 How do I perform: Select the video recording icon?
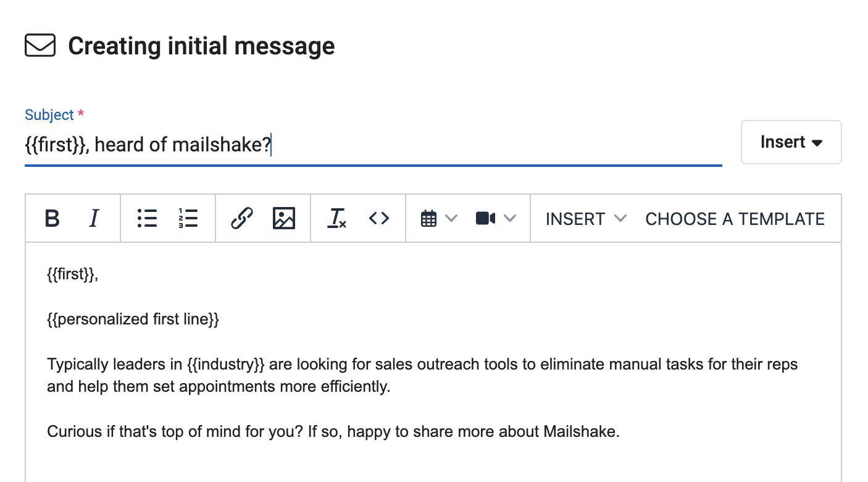point(486,218)
